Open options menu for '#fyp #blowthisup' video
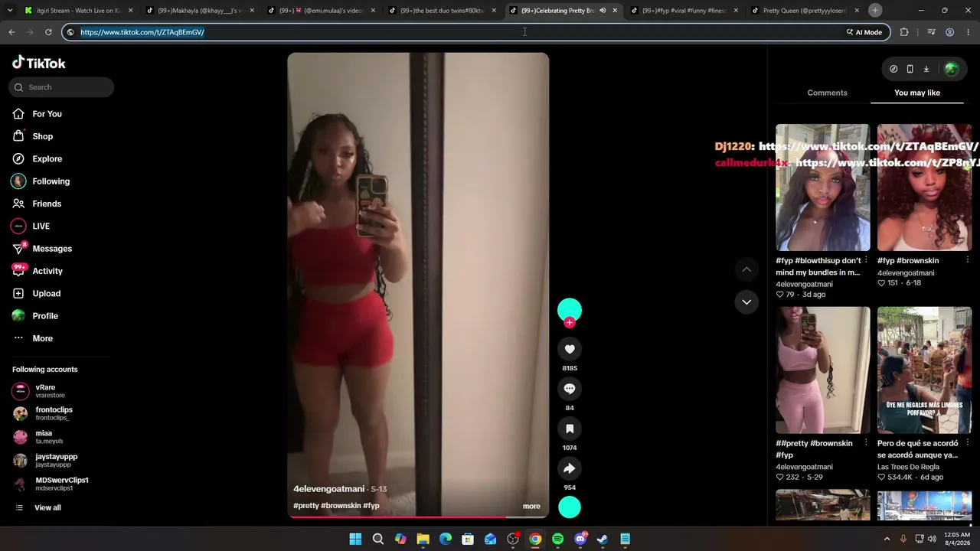The height and width of the screenshot is (551, 980). pyautogui.click(x=866, y=260)
